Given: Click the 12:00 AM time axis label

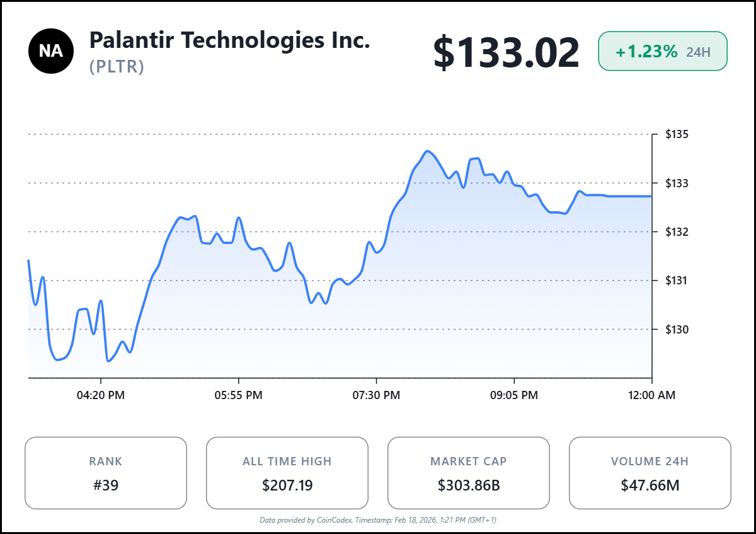Looking at the screenshot, I should tap(651, 395).
